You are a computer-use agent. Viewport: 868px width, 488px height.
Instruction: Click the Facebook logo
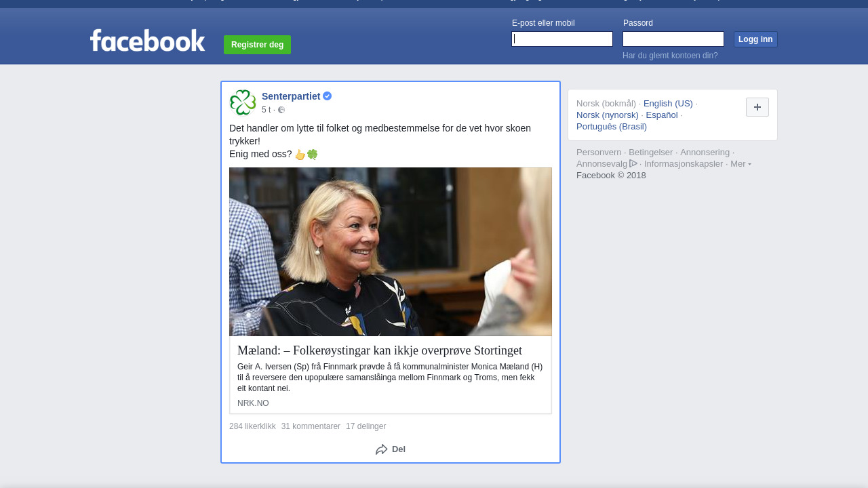(x=147, y=41)
